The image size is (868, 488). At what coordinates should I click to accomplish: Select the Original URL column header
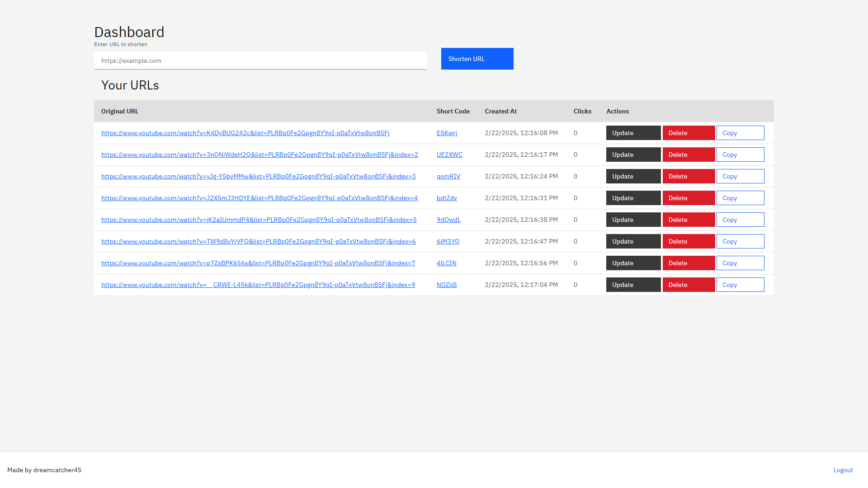point(120,111)
